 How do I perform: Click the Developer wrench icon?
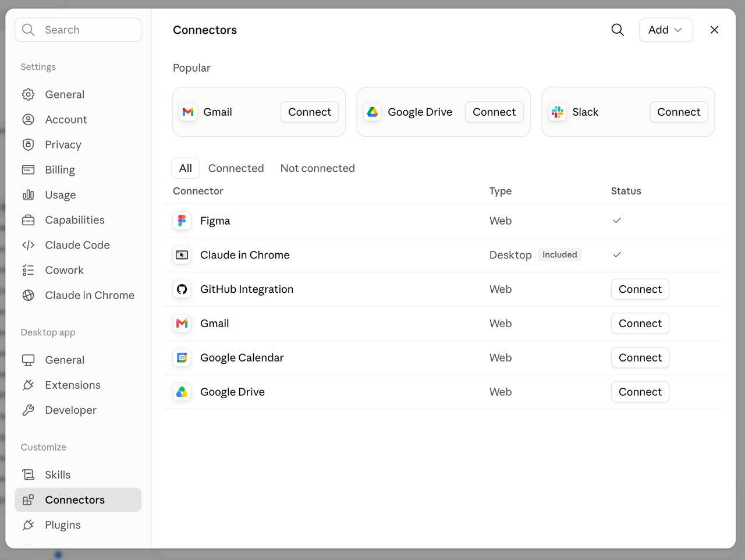(28, 410)
